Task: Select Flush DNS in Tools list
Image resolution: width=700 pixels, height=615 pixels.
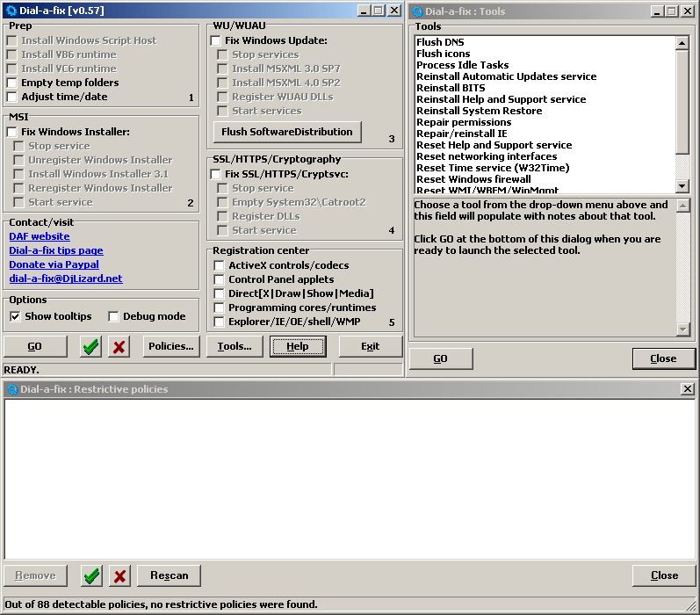Action: [440, 42]
